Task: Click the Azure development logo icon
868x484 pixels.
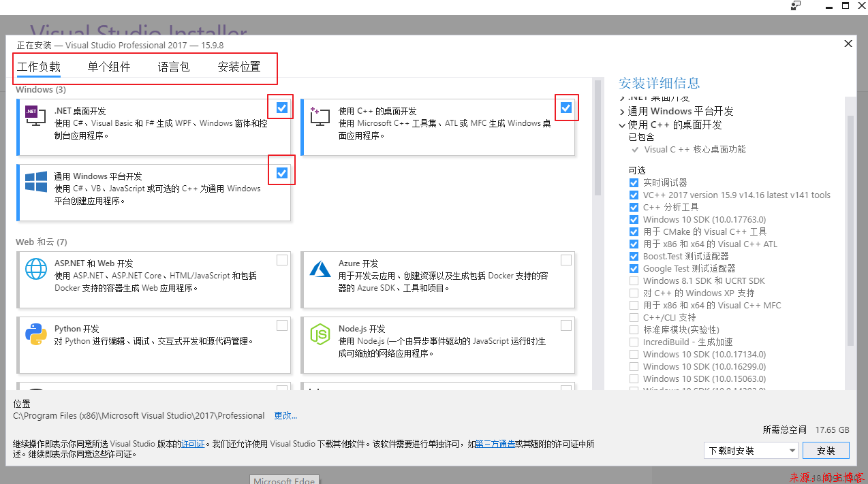Action: point(320,268)
